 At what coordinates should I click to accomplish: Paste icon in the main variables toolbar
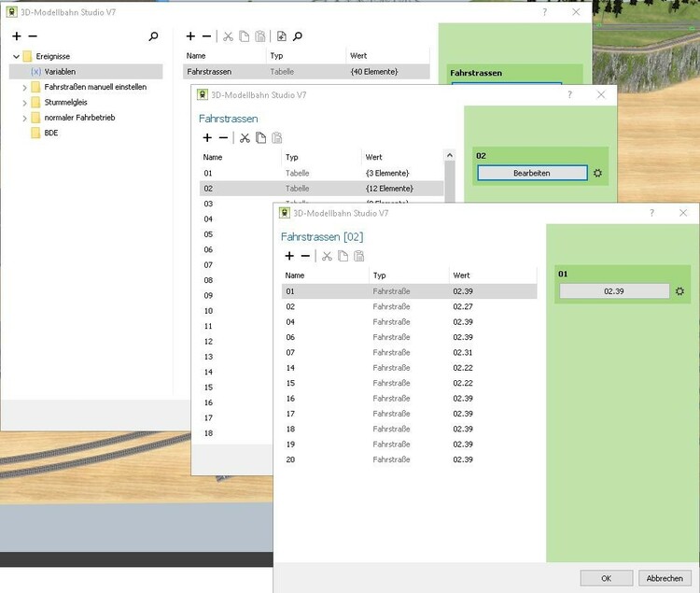coord(260,36)
